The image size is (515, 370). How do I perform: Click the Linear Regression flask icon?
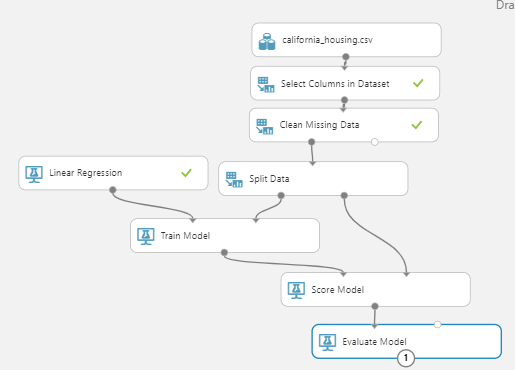click(x=34, y=174)
